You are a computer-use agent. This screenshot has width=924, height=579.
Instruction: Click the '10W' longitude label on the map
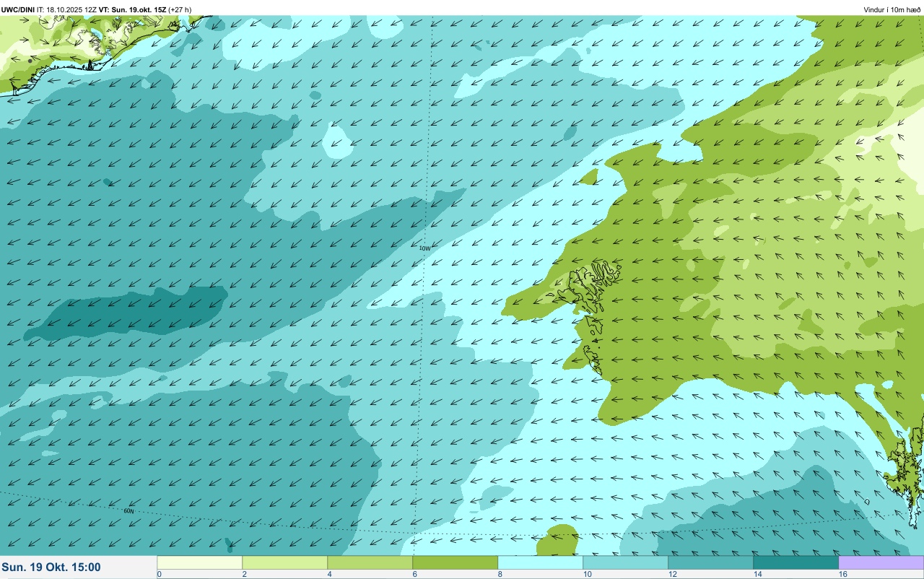pyautogui.click(x=424, y=248)
